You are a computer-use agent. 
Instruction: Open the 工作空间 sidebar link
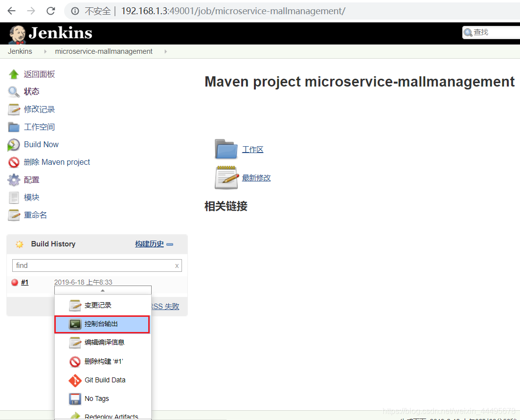[x=39, y=127]
